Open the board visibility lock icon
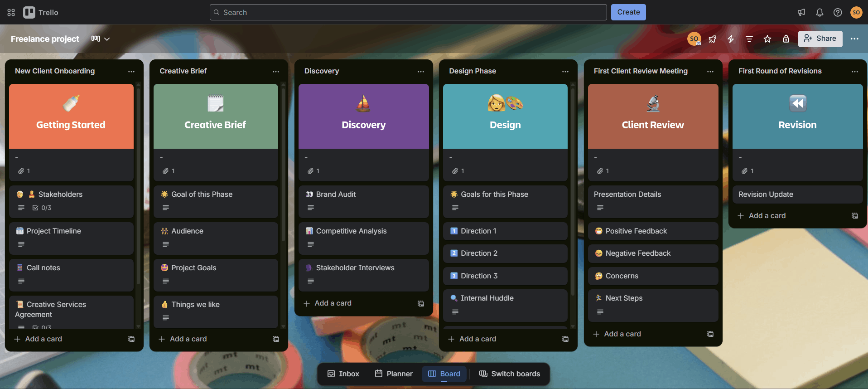868x389 pixels. click(x=786, y=39)
